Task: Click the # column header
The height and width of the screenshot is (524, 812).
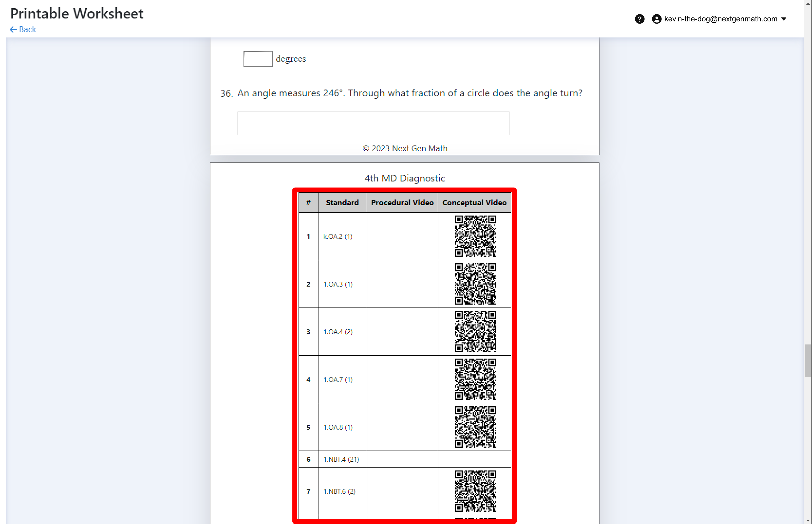Action: pyautogui.click(x=308, y=202)
